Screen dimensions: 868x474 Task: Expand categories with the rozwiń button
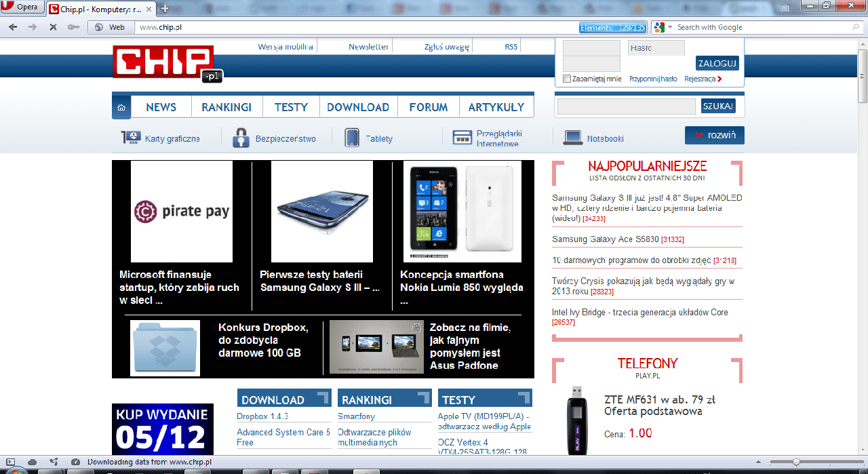coord(715,135)
